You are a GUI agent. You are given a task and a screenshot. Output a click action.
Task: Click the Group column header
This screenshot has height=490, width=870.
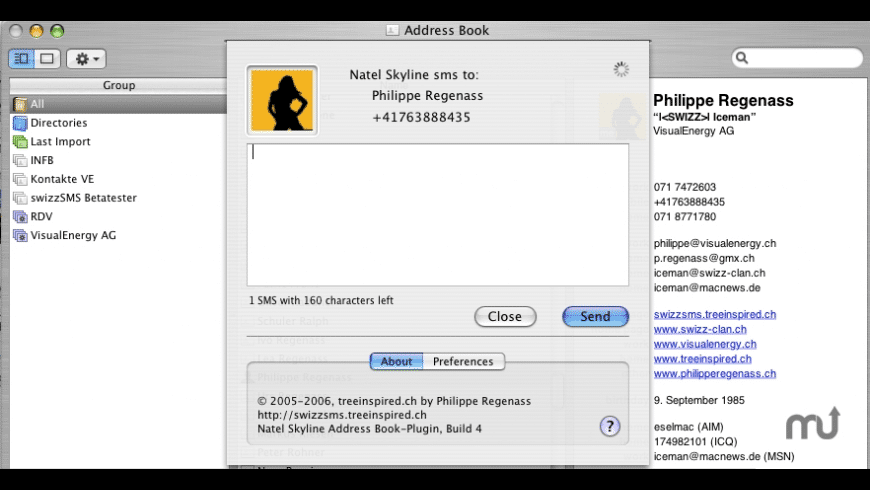[x=118, y=85]
